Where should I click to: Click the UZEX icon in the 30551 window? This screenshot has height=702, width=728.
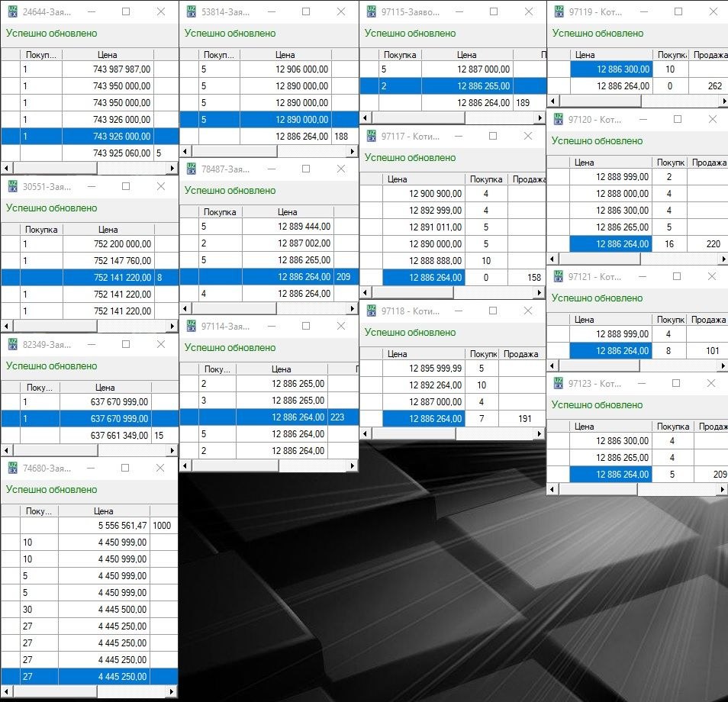pos(13,187)
